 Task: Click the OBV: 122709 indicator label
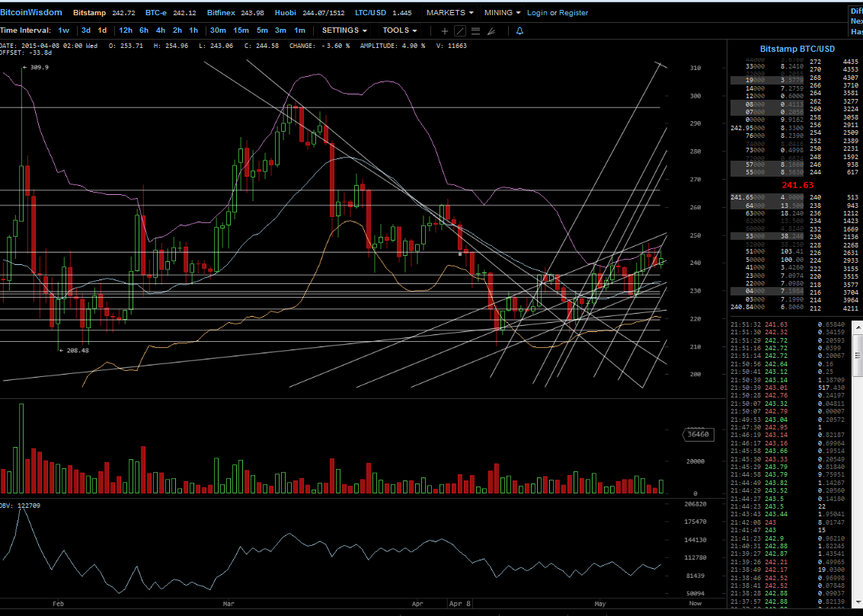(x=20, y=506)
